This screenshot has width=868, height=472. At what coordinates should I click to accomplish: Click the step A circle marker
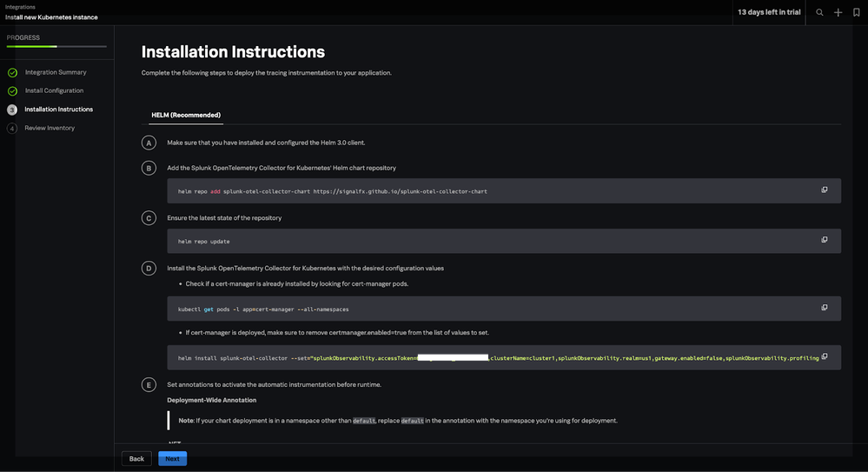149,143
